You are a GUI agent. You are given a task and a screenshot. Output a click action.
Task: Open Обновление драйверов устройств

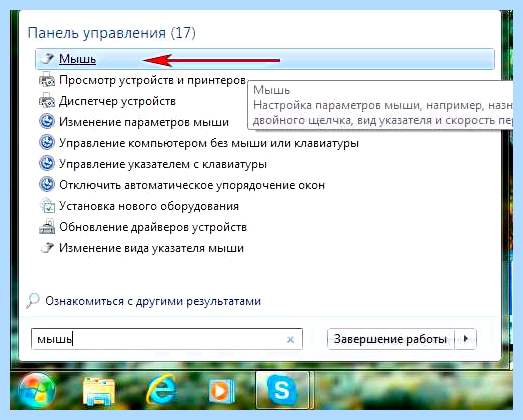153,227
